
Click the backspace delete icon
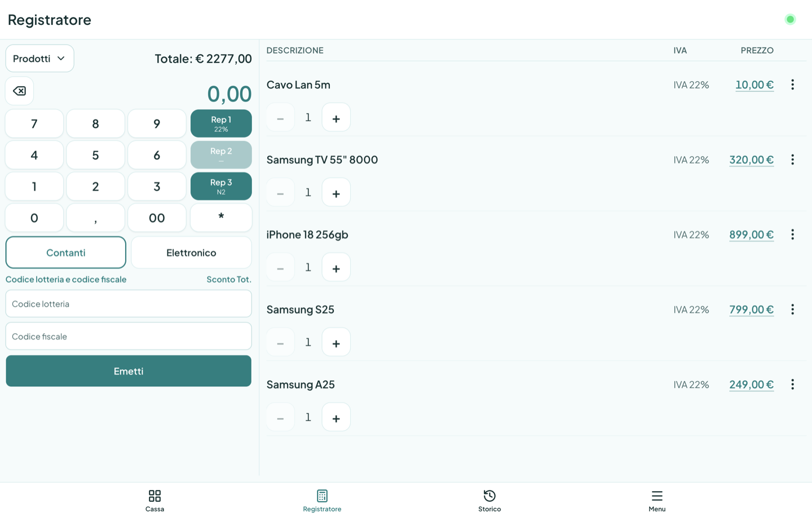[19, 91]
